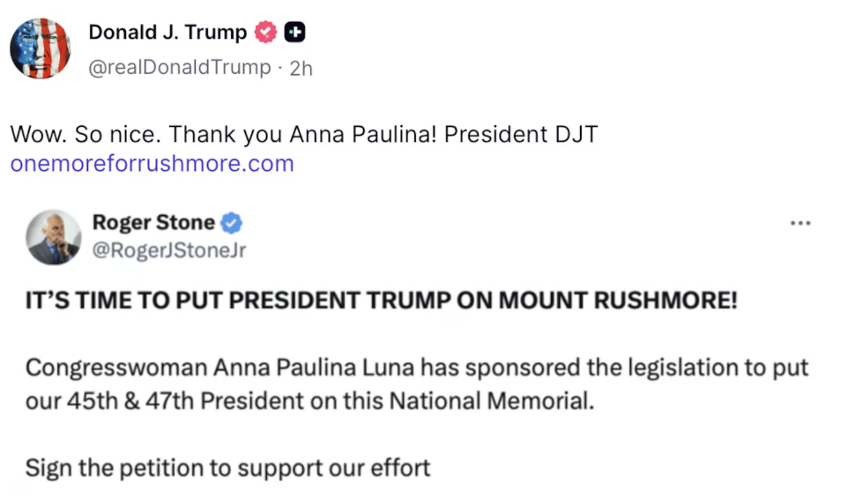The height and width of the screenshot is (504, 855).
Task: Click Donald J. Trump's profile avatar
Action: [41, 48]
